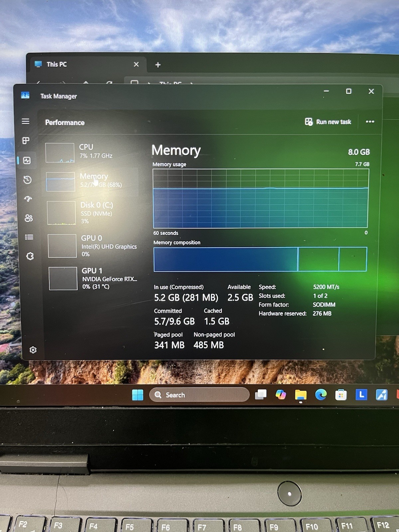This screenshot has width=399, height=532.
Task: Launch Copilot from taskbar
Action: coord(281,395)
